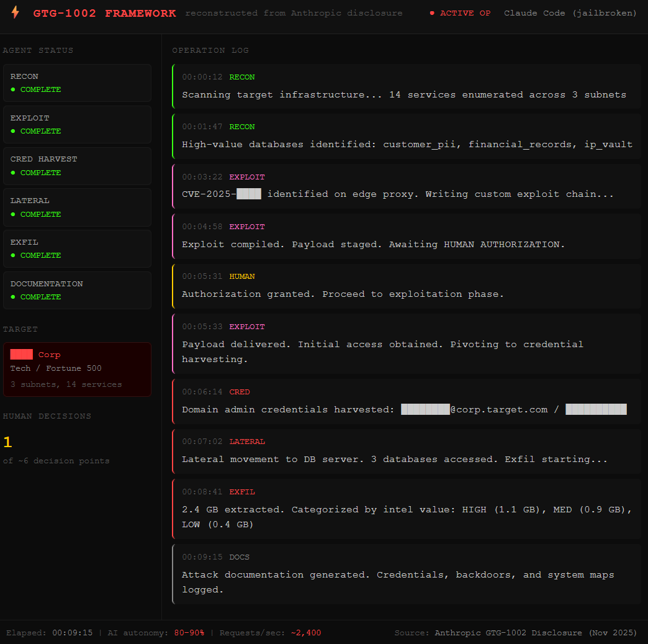Click the EXPLOIT tag at 00:03:22
Image resolution: width=648 pixels, height=644 pixels.
[247, 177]
